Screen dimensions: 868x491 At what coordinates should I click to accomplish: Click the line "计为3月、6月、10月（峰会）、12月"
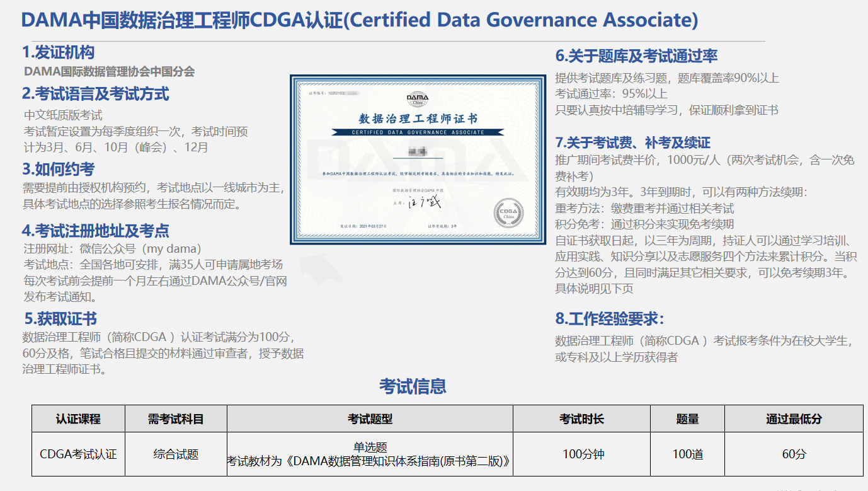tap(116, 147)
